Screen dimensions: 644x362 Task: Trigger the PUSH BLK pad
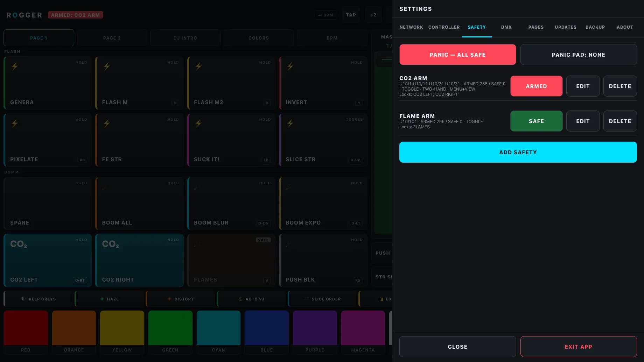pyautogui.click(x=323, y=260)
